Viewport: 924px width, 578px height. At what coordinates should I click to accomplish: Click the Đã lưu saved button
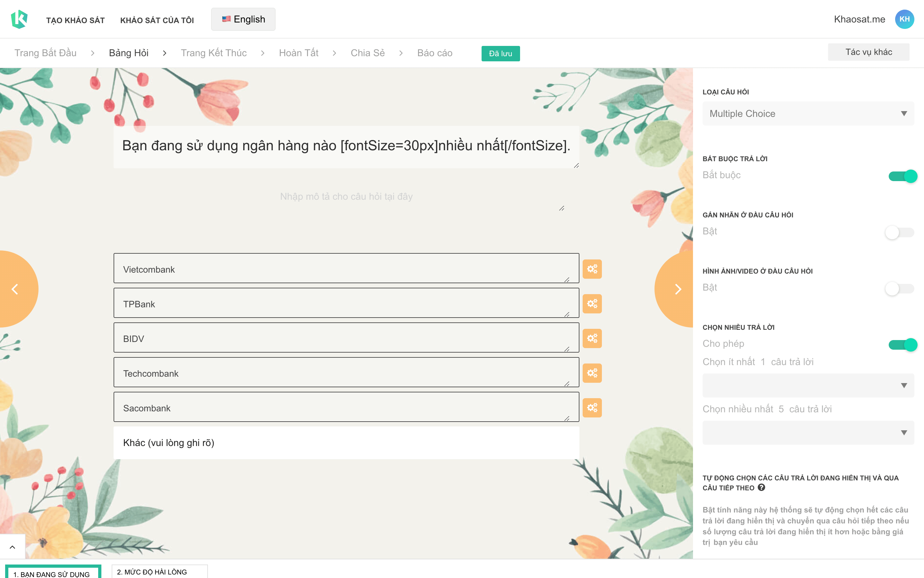501,54
